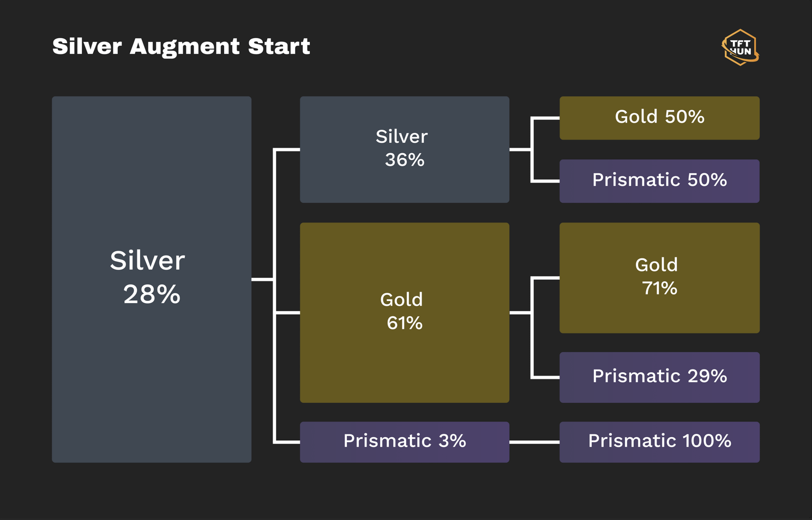Select the large Silver 28% block
Screen dimensions: 812x520
point(152,280)
